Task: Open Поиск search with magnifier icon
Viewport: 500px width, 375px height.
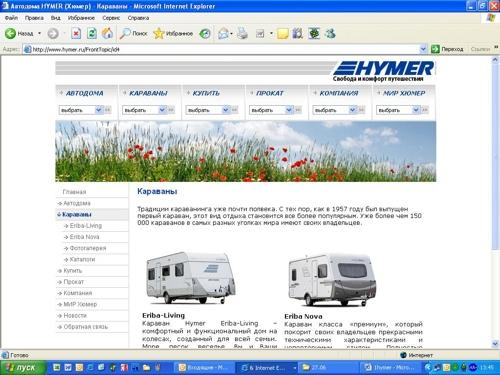Action: (x=134, y=33)
